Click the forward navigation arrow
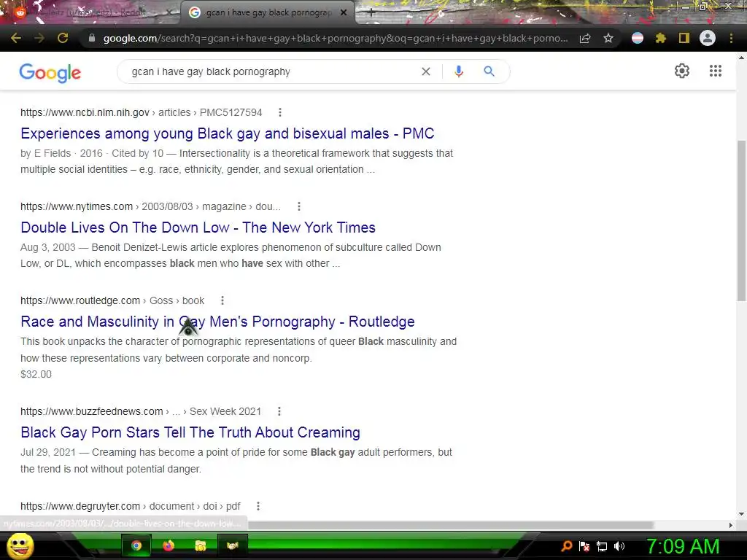Image resolution: width=747 pixels, height=560 pixels. click(x=39, y=38)
